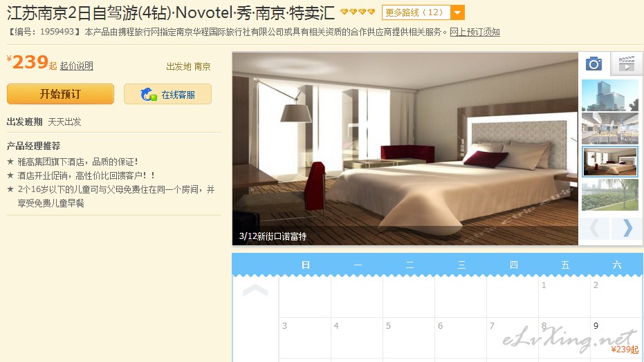The height and width of the screenshot is (362, 644).
Task: Open 在线客服 online support
Action: pyautogui.click(x=167, y=94)
